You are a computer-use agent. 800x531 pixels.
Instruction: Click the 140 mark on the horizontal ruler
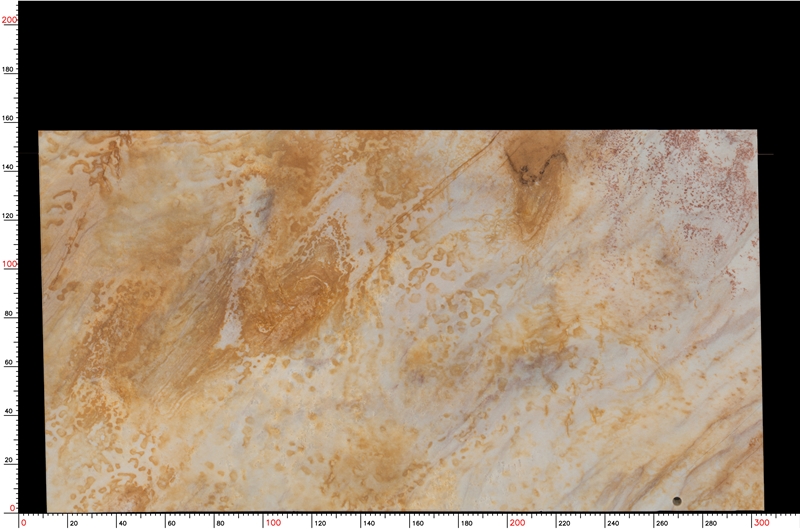point(369,523)
